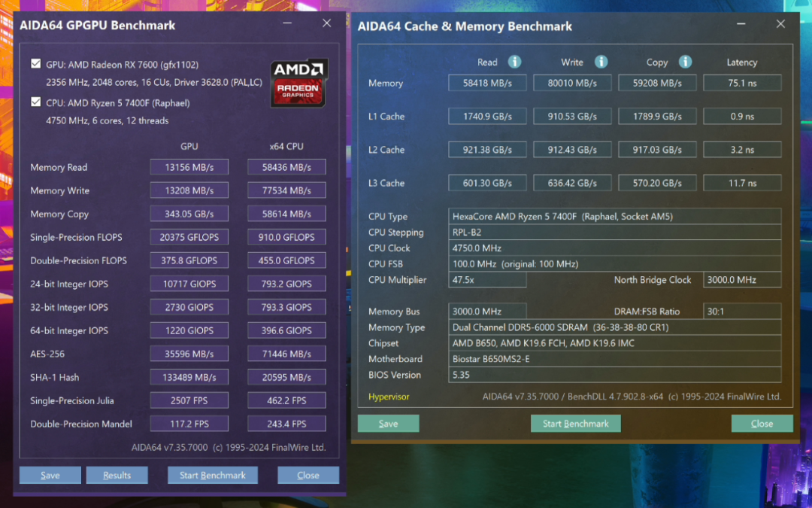Click Memory Type field Dual Channel DDR5-6000
The image size is (812, 508).
point(615,327)
